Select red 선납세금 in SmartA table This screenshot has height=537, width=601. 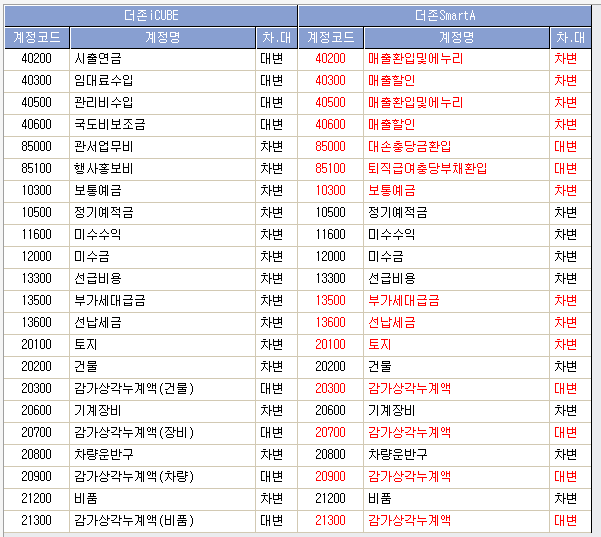[456, 323]
